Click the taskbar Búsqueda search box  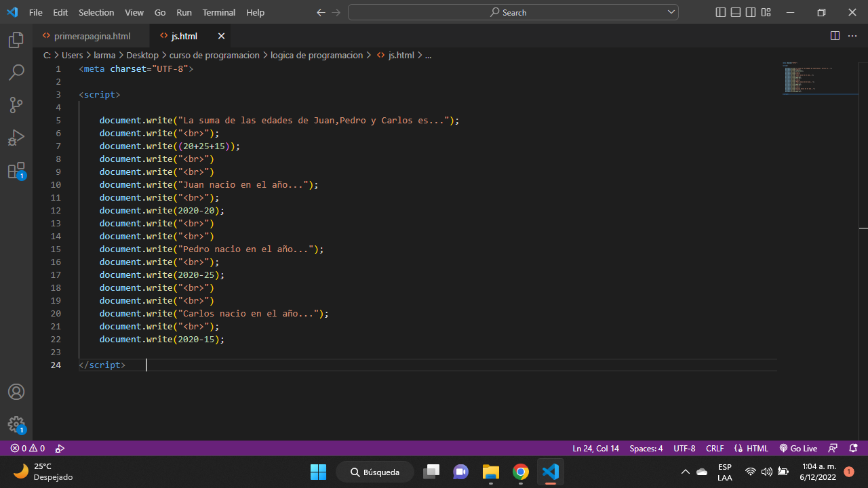[375, 472]
